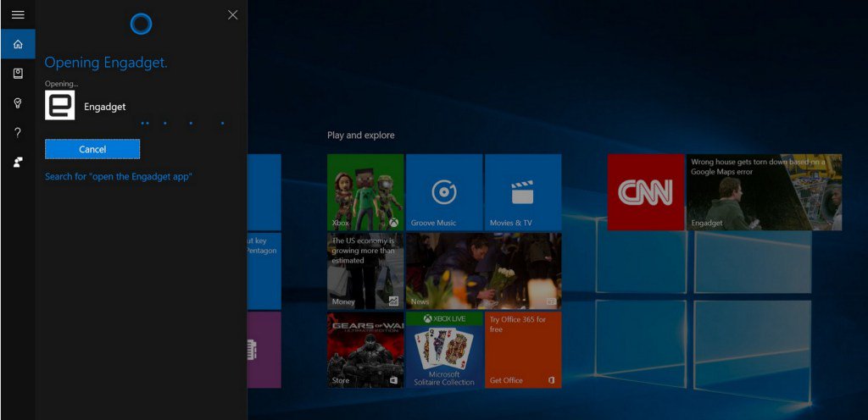Click the Pentagon news tile

pos(264,271)
